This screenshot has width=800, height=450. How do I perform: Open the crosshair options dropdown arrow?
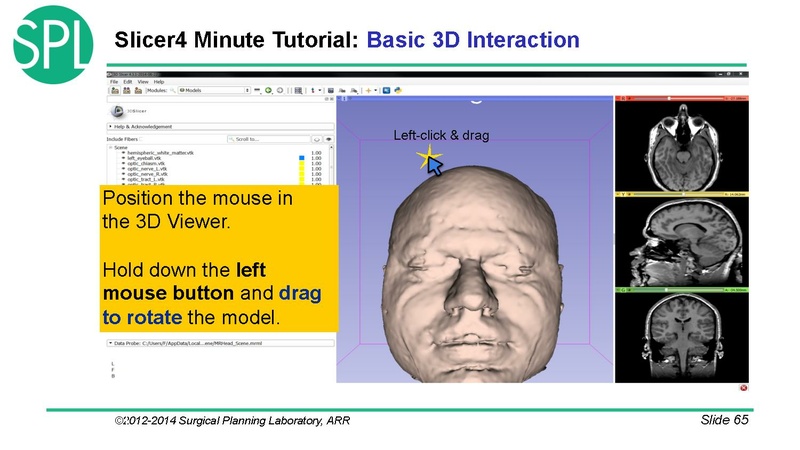pos(376,90)
